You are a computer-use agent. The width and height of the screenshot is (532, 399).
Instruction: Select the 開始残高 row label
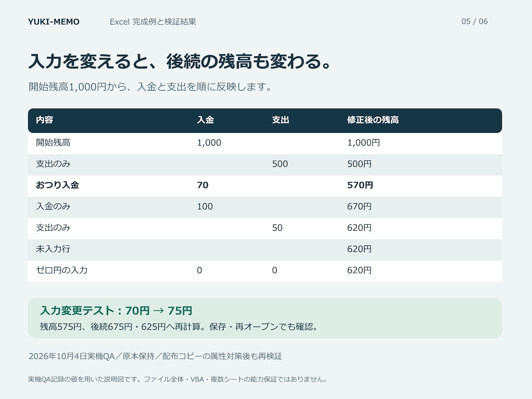click(x=53, y=143)
